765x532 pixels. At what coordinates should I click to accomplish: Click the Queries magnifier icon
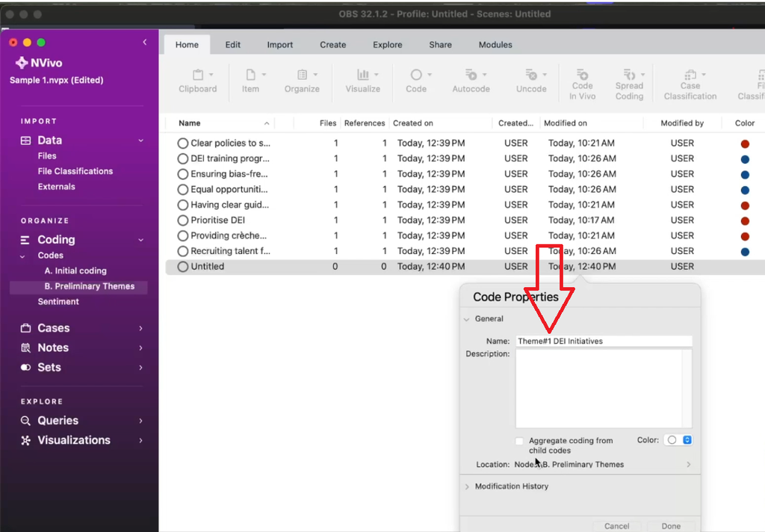tap(26, 421)
